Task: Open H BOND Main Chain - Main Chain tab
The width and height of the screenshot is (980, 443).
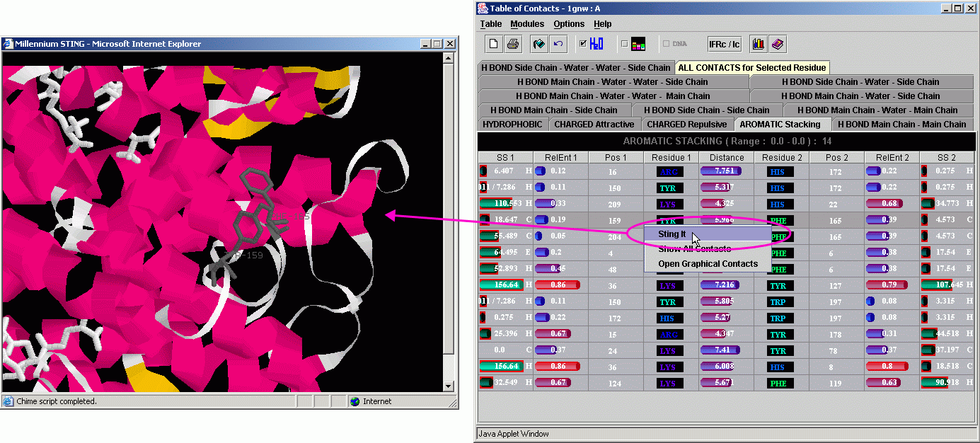Action: point(901,125)
